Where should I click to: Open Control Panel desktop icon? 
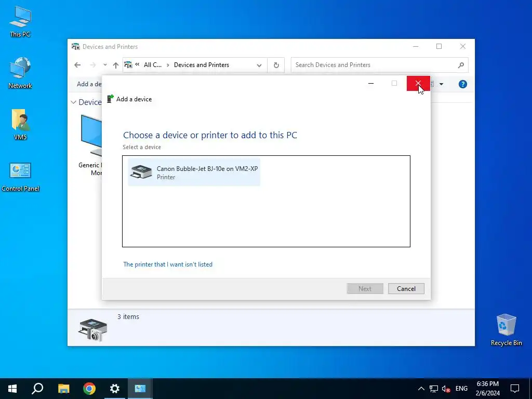[x=20, y=177]
